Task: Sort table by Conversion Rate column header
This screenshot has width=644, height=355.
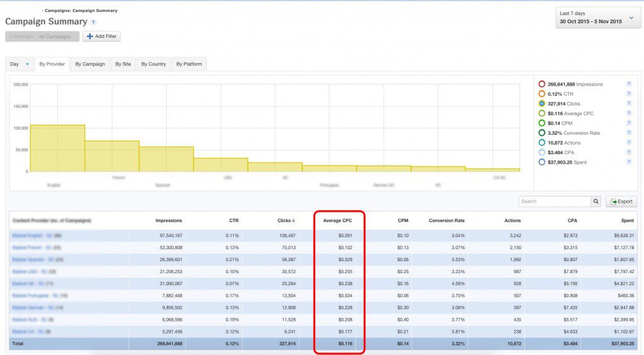Action: tap(447, 221)
